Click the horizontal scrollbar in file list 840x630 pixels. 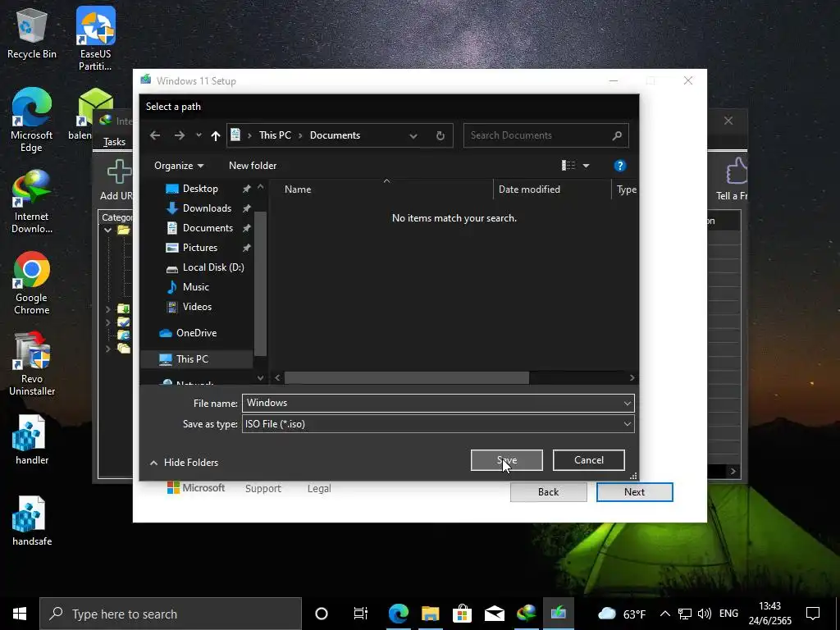click(407, 377)
